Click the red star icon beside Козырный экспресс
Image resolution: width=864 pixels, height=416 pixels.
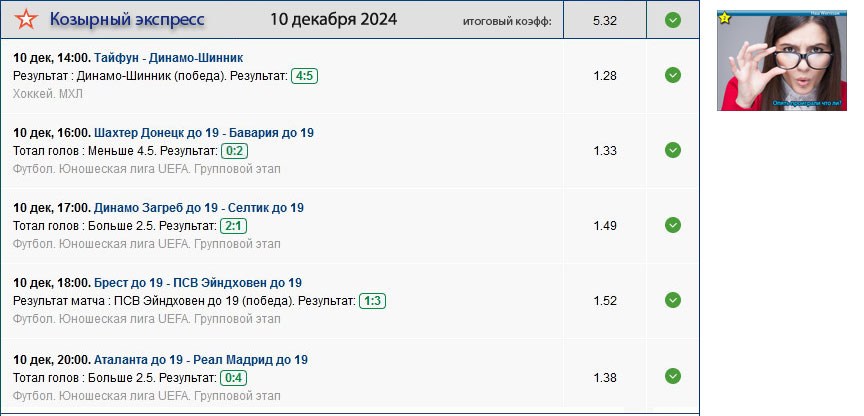pos(27,19)
